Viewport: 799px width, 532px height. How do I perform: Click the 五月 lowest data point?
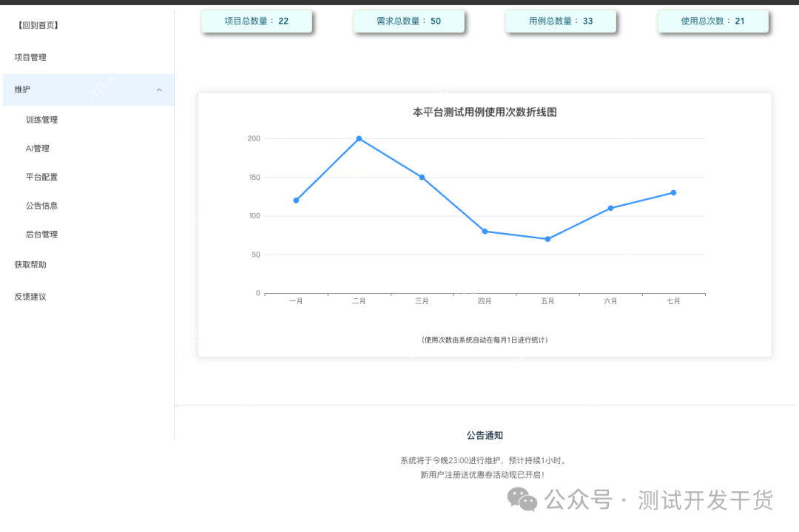547,239
